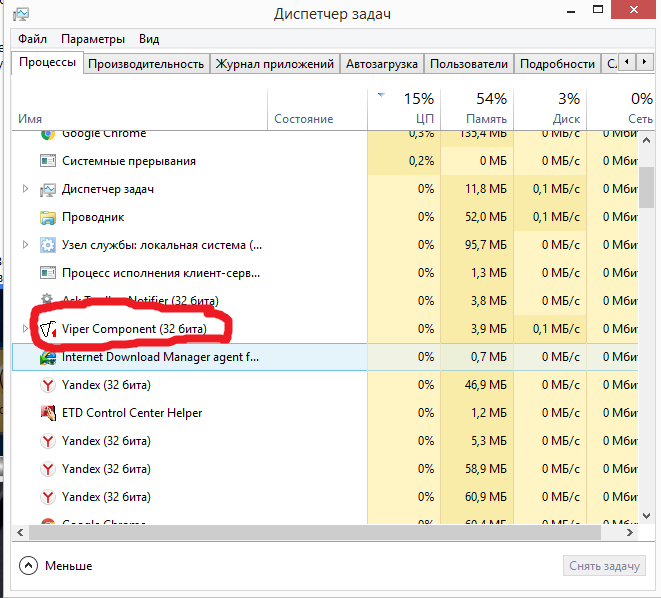Click the 0,2% CPU value
This screenshot has width=661, height=598.
[421, 161]
